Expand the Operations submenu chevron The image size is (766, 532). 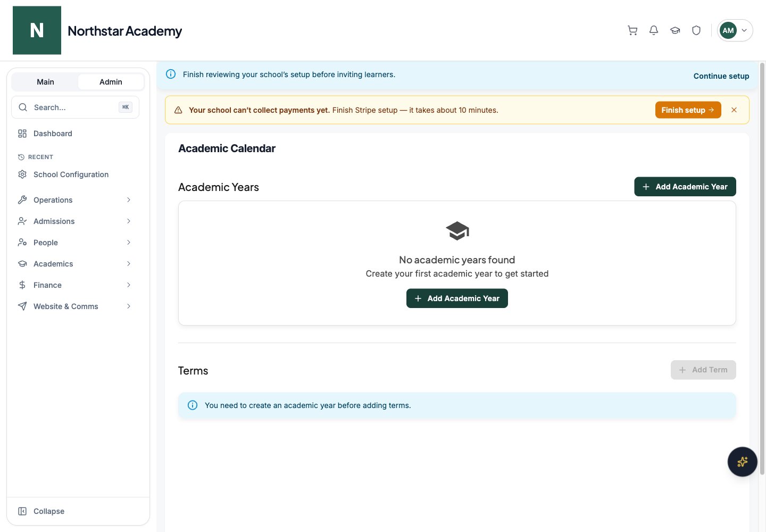click(x=129, y=200)
